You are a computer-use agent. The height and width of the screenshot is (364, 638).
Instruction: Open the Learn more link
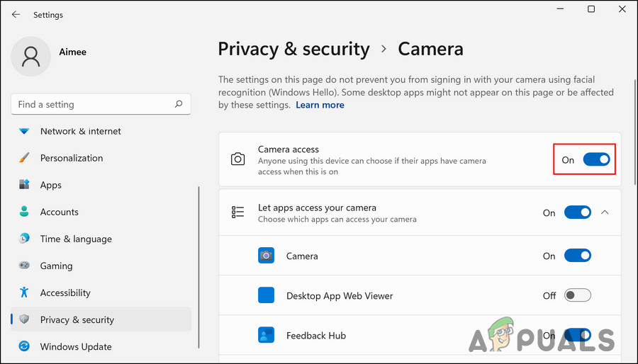(320, 105)
